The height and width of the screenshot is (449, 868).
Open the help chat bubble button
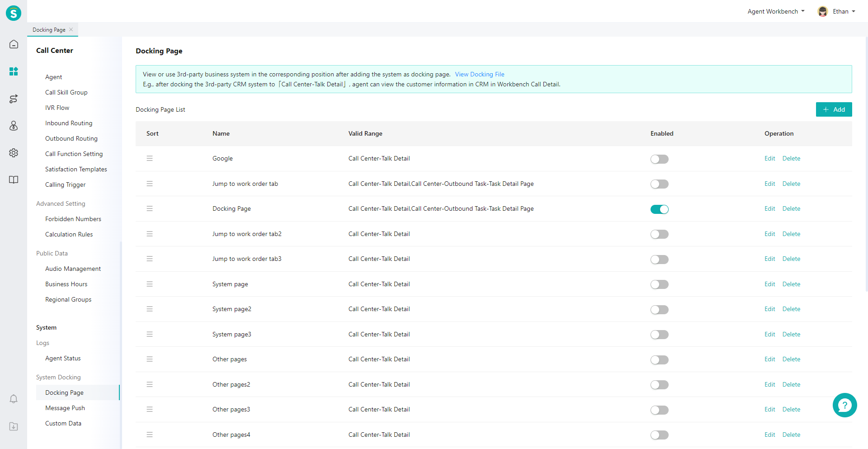844,405
